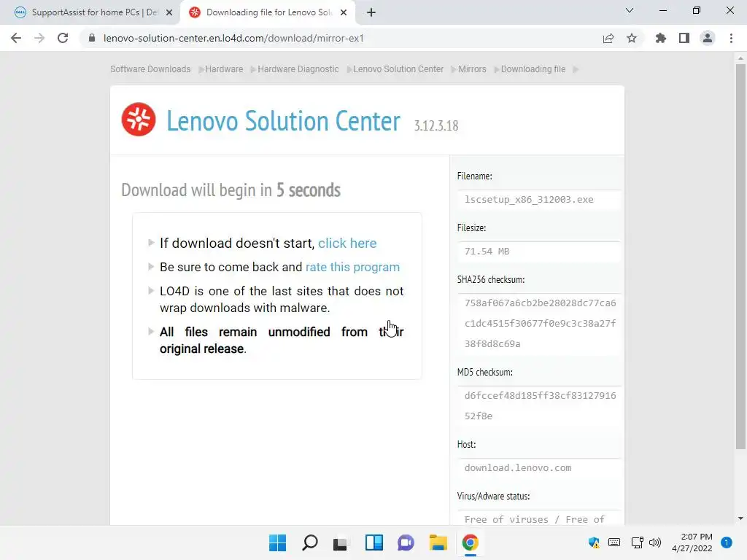
Task: Open a new browser tab
Action: 371,12
